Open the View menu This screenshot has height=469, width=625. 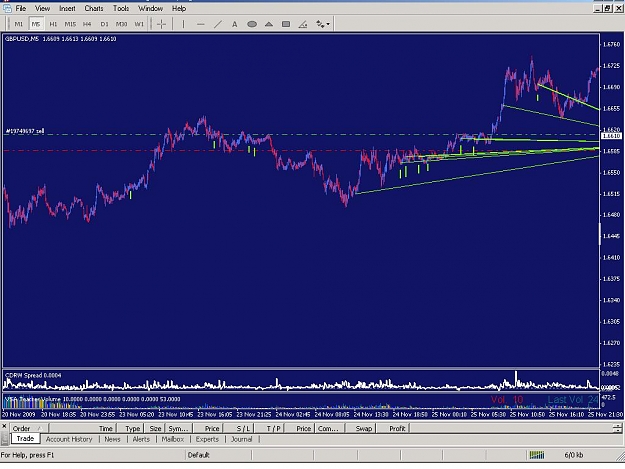[42, 8]
